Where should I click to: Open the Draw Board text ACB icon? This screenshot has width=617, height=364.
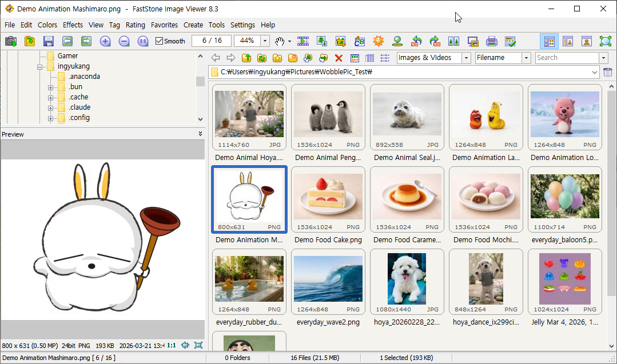coord(360,41)
